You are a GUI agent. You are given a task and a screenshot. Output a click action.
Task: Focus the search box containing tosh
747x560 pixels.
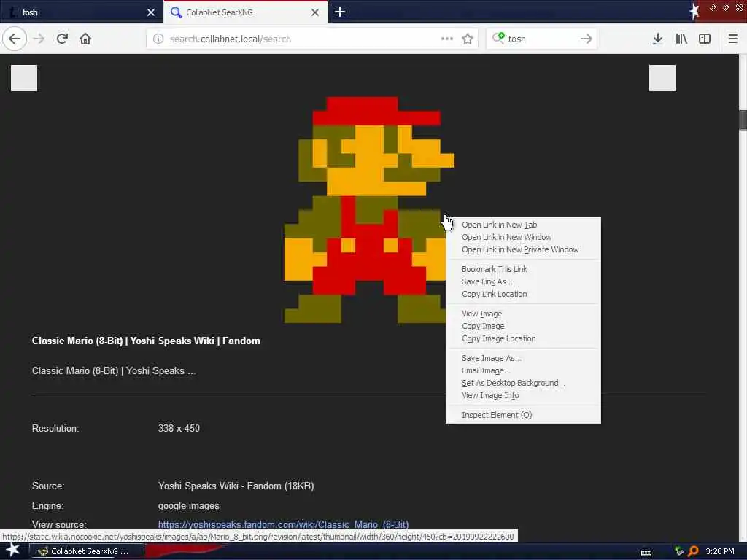541,39
